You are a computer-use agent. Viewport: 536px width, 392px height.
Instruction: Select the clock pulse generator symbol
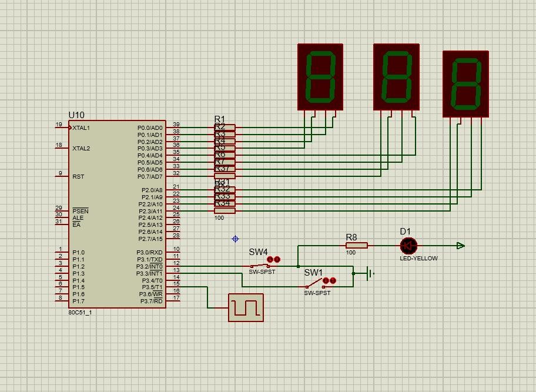click(246, 307)
